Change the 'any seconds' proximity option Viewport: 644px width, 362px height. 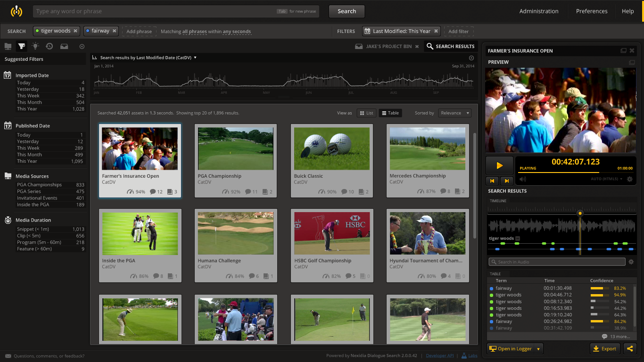tap(237, 32)
